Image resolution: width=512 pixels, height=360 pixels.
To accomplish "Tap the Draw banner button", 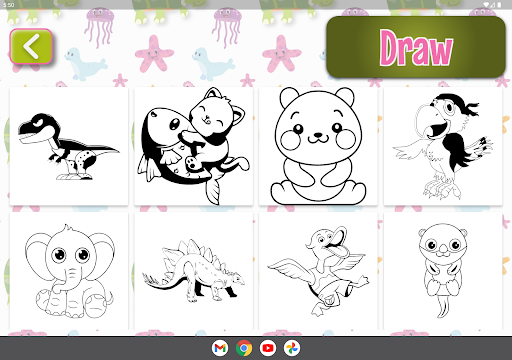I will [416, 47].
